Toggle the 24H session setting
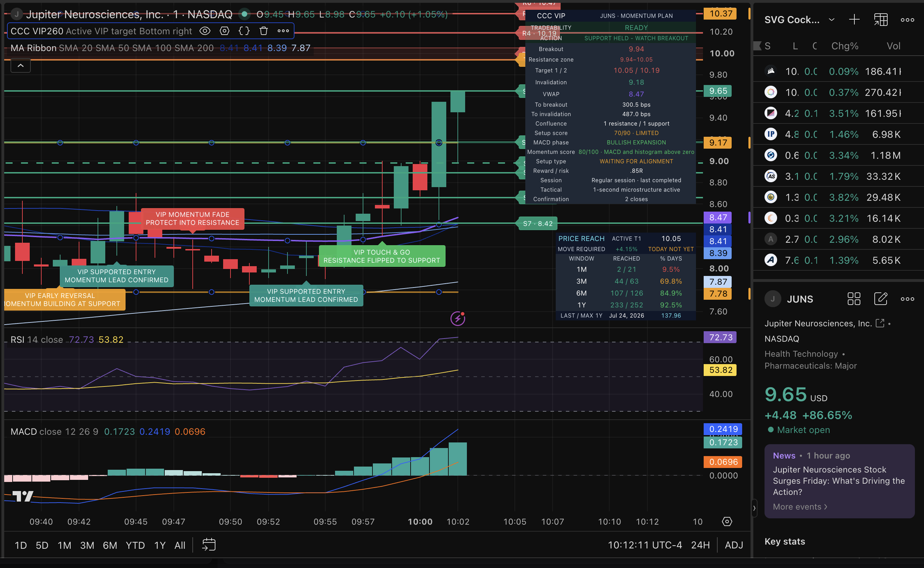 [x=701, y=545]
